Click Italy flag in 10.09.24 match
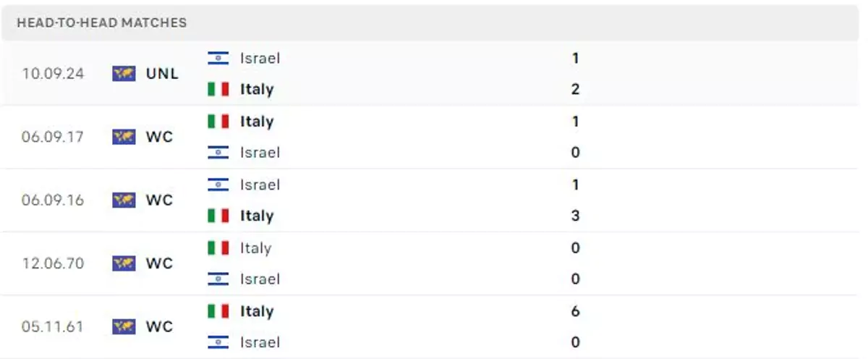The image size is (868, 359). [x=218, y=90]
